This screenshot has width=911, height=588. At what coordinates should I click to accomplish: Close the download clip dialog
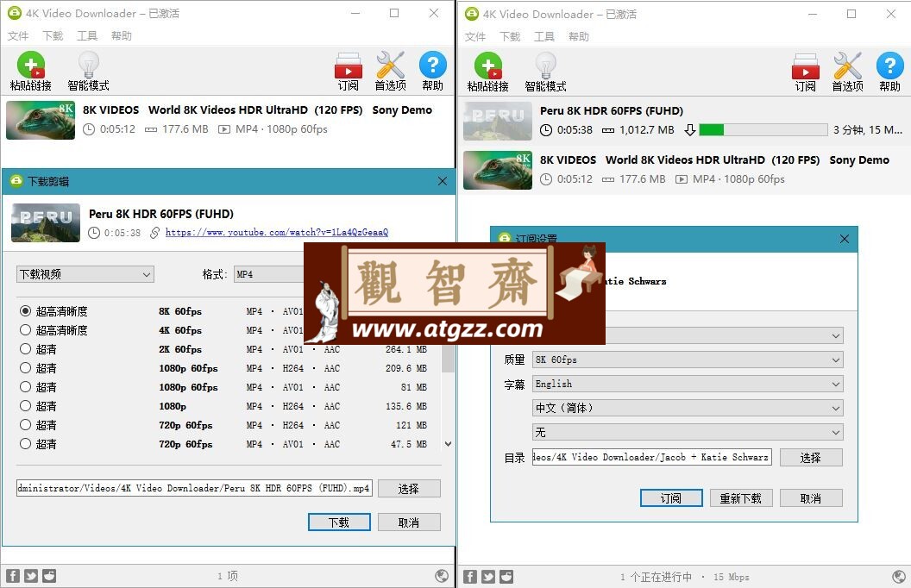[443, 181]
